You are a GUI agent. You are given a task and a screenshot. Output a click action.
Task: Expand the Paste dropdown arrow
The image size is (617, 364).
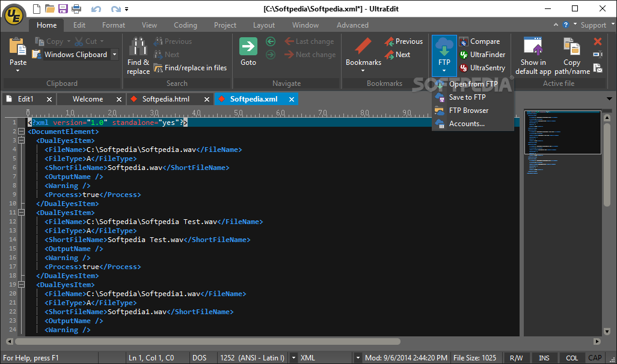(17, 71)
